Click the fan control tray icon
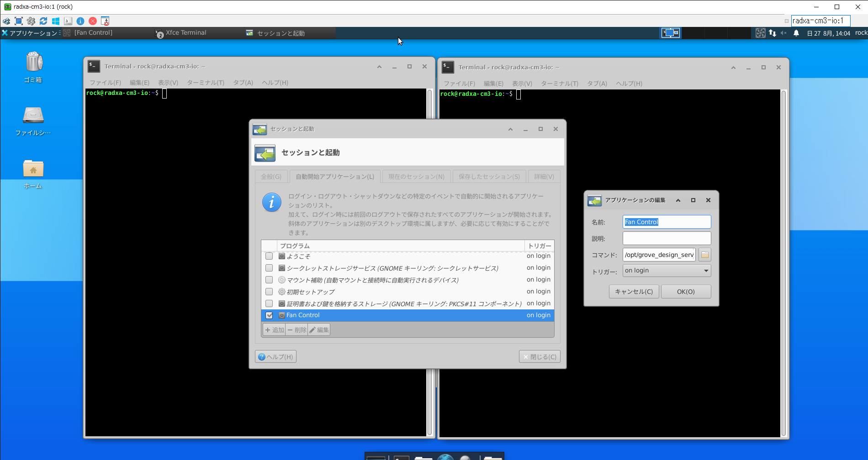Screen dimensions: 868x460 [x=760, y=33]
